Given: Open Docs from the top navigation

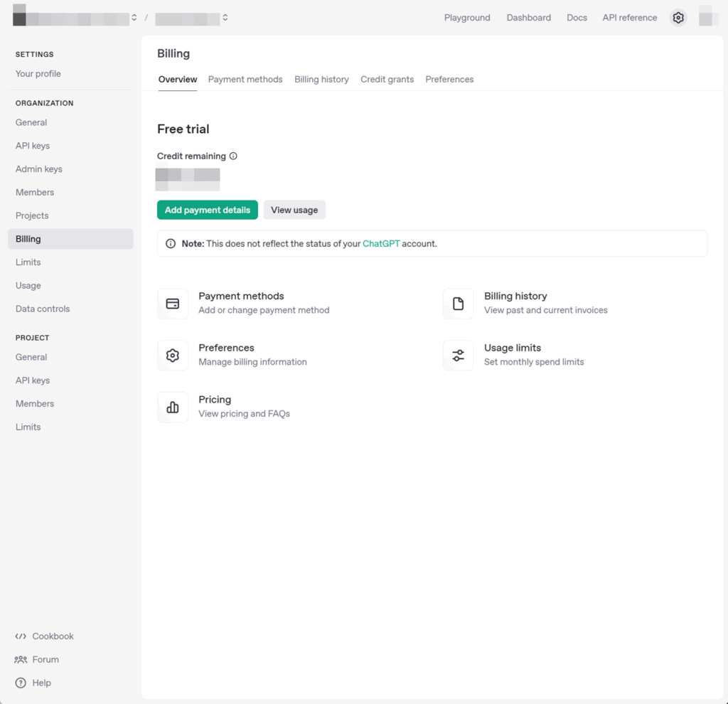Looking at the screenshot, I should (x=577, y=17).
